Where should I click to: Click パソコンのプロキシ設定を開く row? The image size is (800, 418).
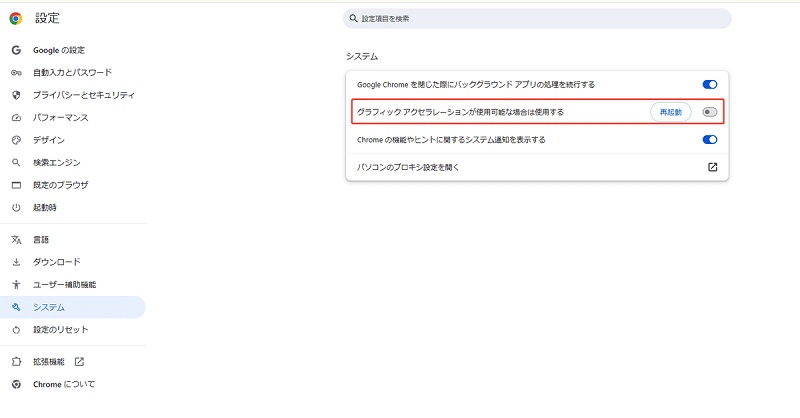click(537, 167)
